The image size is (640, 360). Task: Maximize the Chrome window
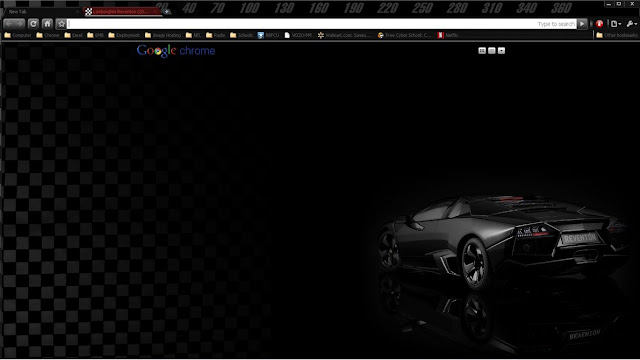[619, 4]
